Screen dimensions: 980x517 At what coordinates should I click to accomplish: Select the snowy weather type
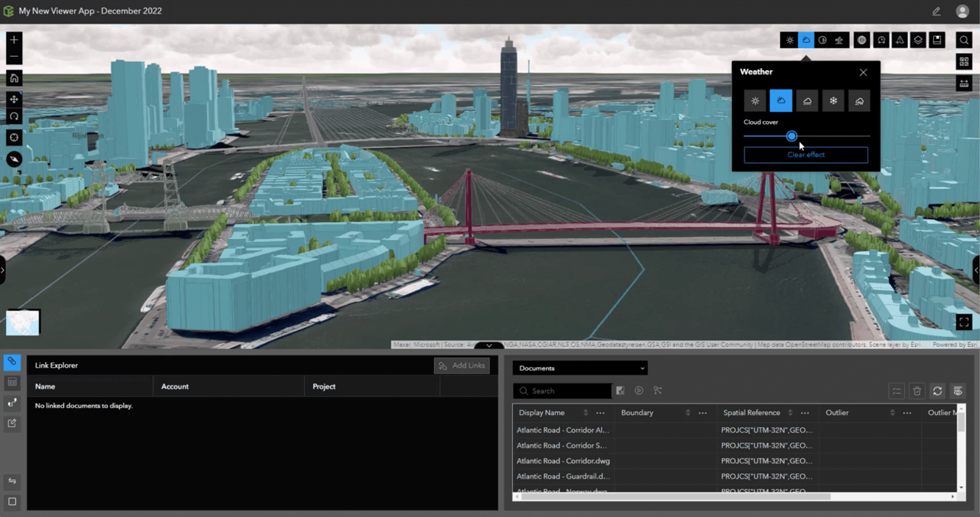point(833,100)
